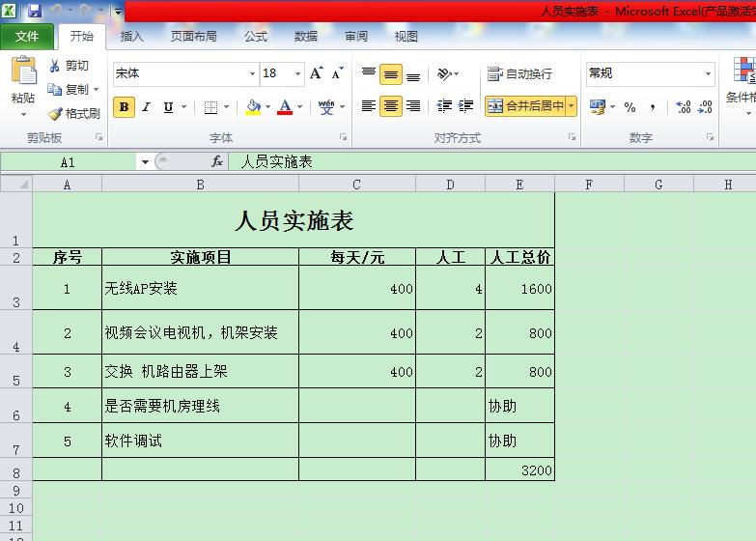Open font dialog launcher in 字体 group
Screen dimensions: 756x541
pos(343,137)
